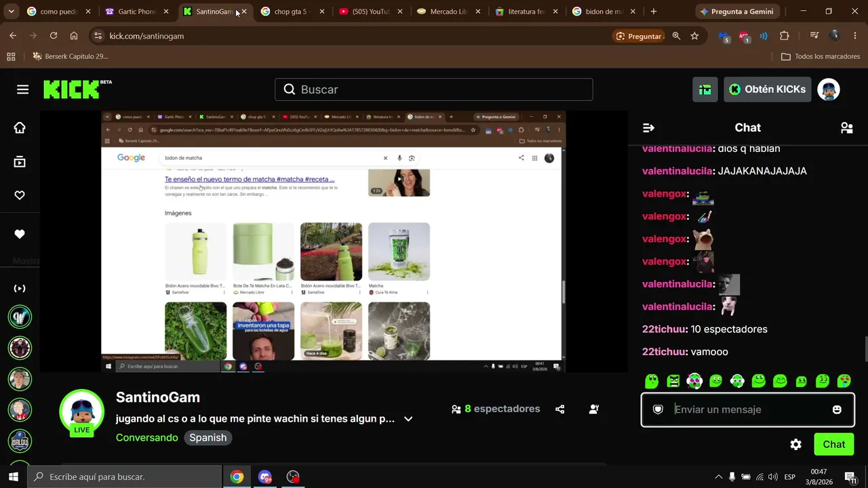
Task: Click the browser home button
Action: click(74, 36)
